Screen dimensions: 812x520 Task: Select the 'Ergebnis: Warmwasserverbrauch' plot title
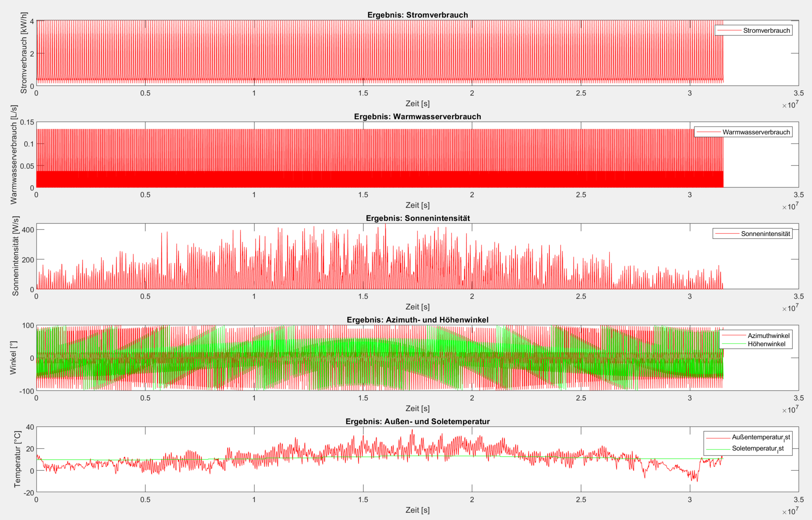417,117
